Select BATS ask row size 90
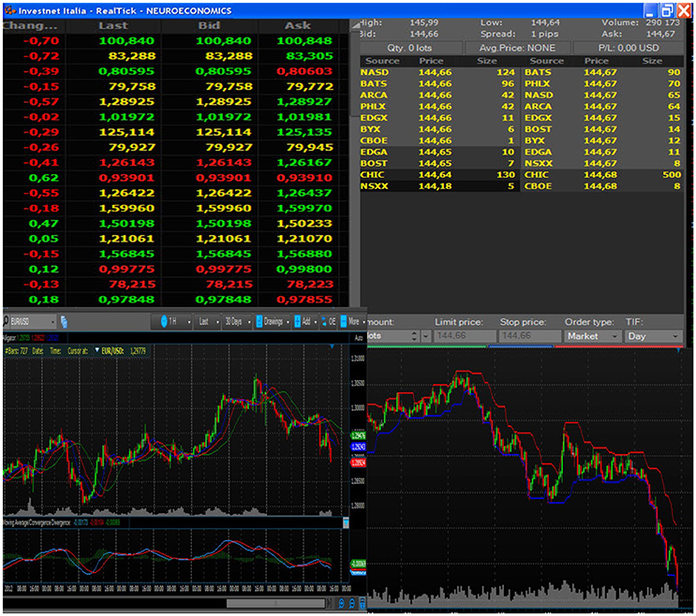 tap(602, 72)
